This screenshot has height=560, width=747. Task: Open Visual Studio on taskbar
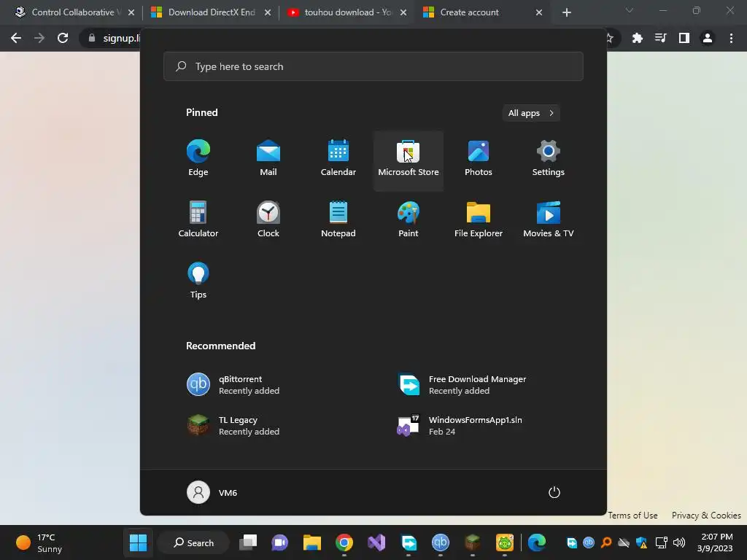[376, 542]
